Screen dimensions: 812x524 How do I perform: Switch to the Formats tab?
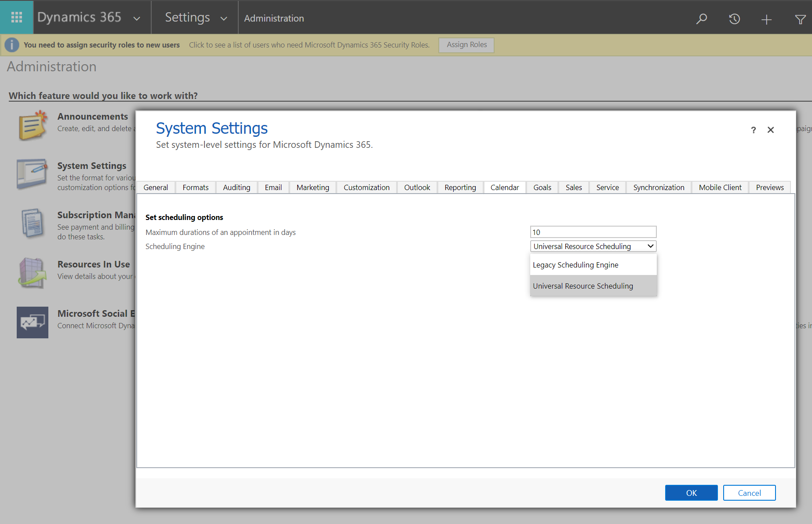196,187
